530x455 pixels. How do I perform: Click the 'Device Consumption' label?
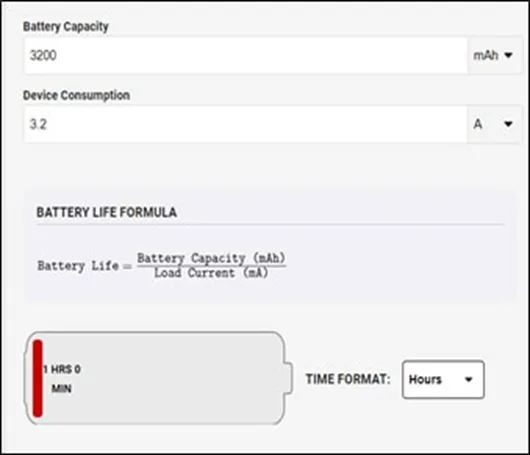[x=76, y=95]
